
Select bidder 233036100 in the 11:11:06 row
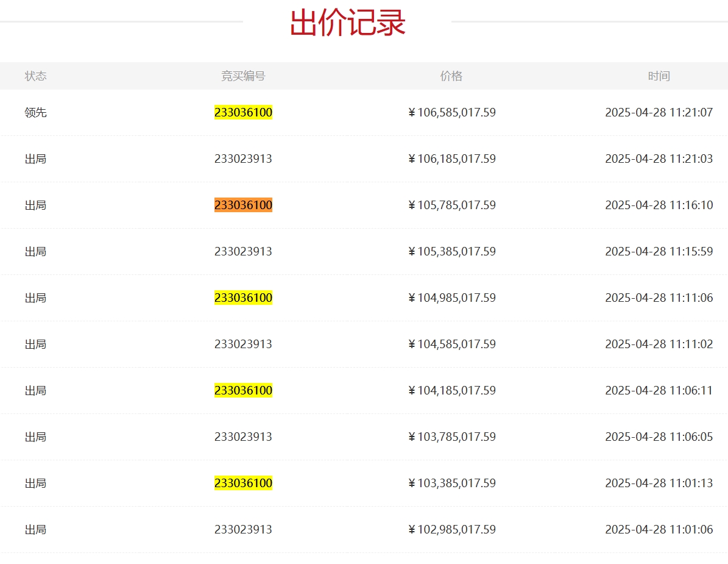(243, 298)
